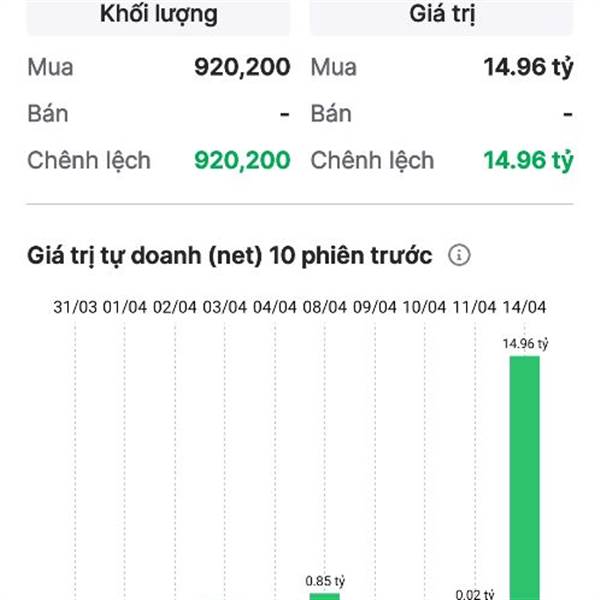Select the small 08/04 green bar
Screen dimensions: 600x600
click(x=324, y=596)
